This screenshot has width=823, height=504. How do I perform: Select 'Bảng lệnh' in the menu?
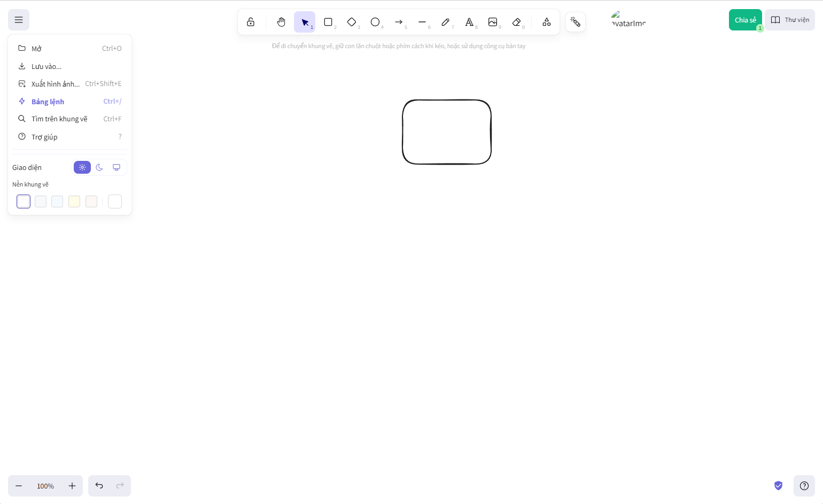point(48,102)
